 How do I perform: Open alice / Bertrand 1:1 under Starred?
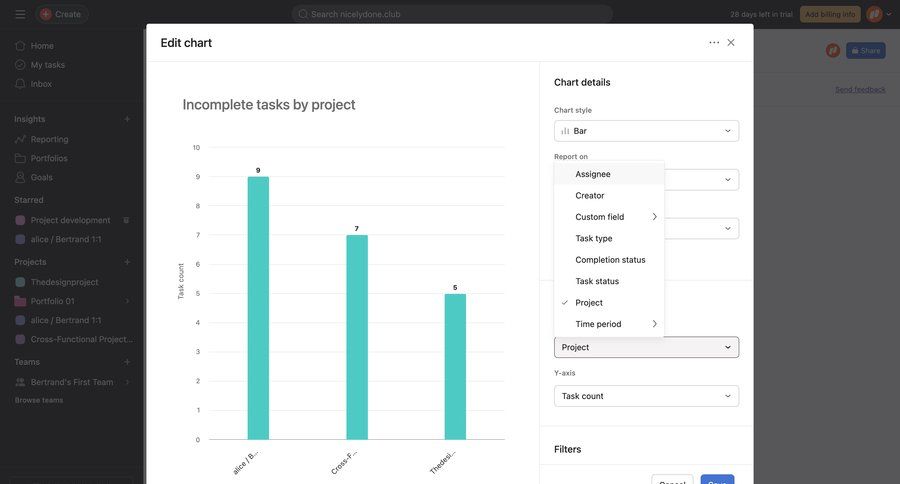pyautogui.click(x=66, y=239)
